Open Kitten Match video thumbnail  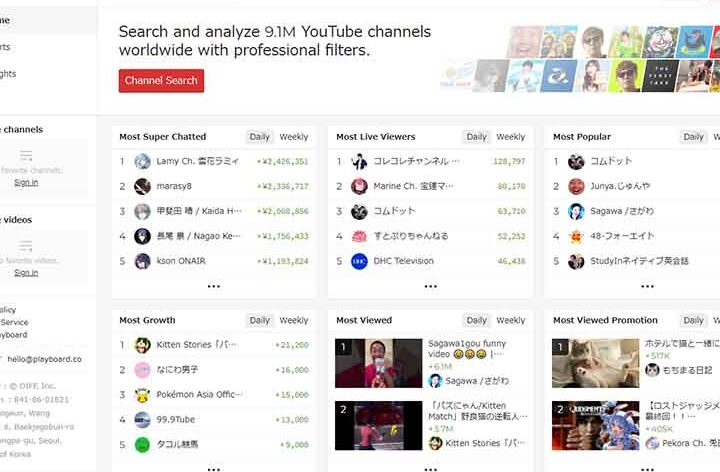click(x=378, y=426)
